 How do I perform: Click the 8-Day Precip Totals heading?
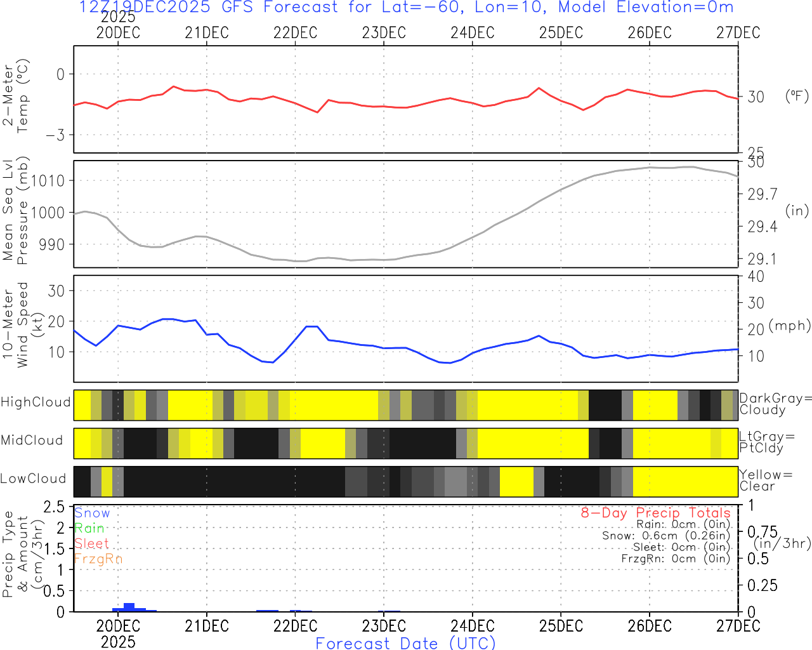655,513
